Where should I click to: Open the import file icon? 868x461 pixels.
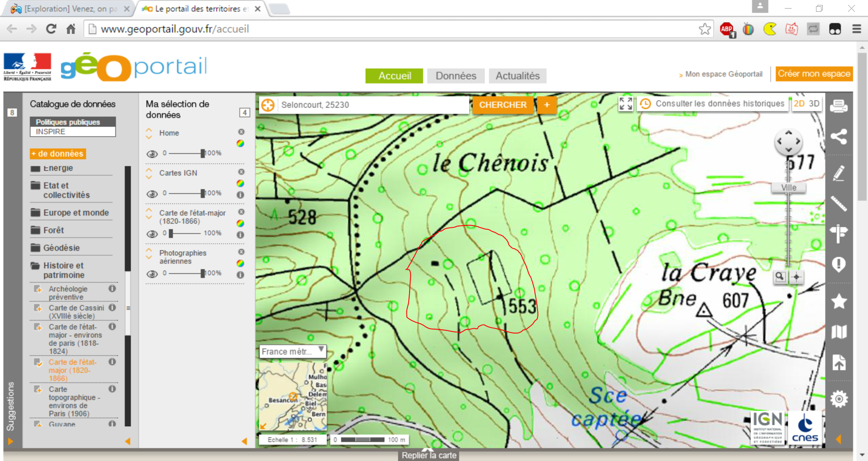[x=839, y=362]
